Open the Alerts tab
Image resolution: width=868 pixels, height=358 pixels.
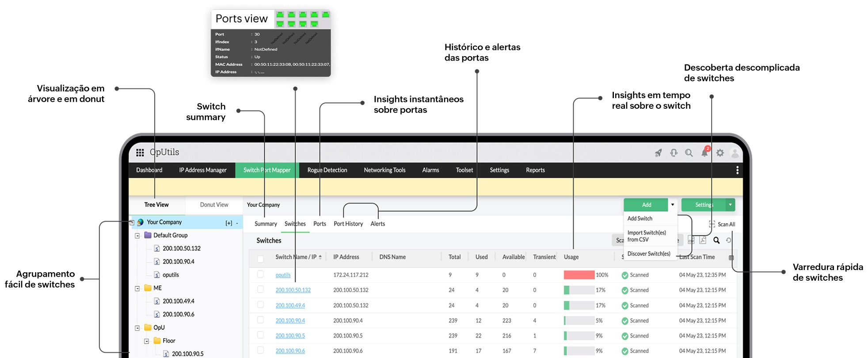(x=378, y=224)
